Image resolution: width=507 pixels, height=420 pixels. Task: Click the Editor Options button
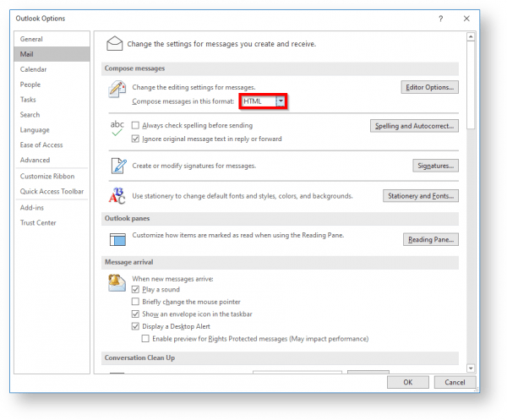point(429,87)
